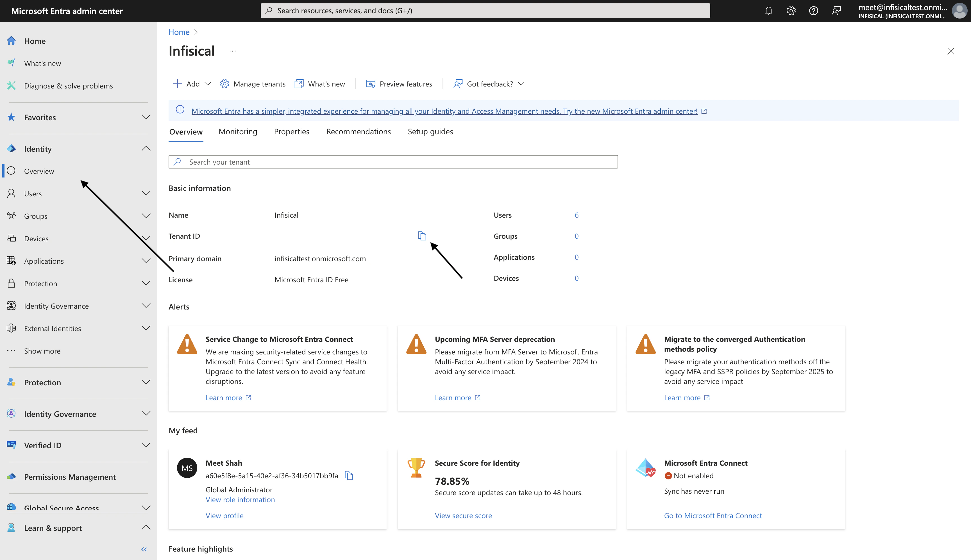
Task: Collapse the Identity section
Action: click(x=146, y=149)
